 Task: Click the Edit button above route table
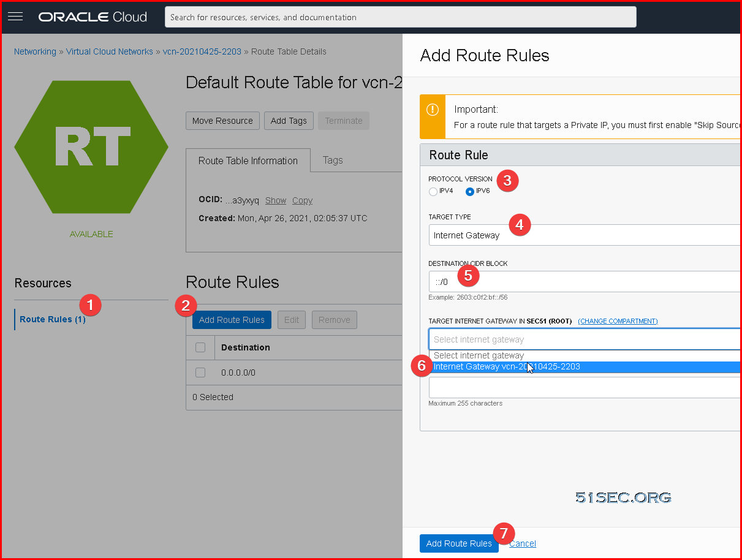click(x=292, y=320)
